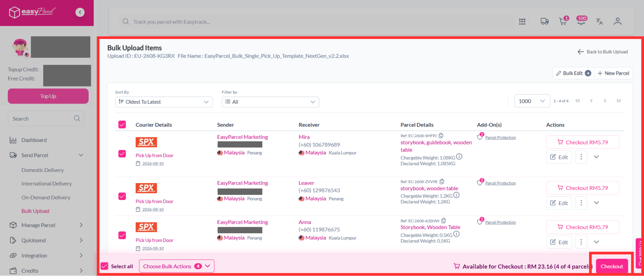Screen dimensions: 644x276
Task: Expand the Credits menu
Action: 81,271
